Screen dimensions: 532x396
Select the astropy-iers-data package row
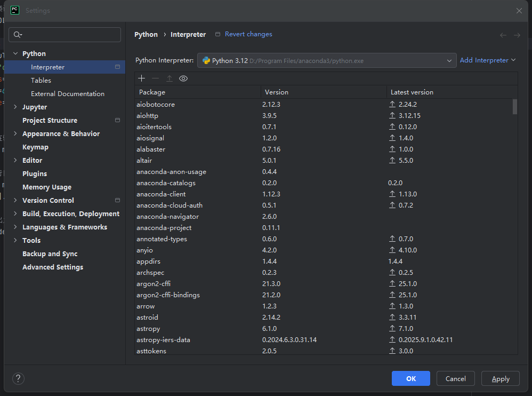tap(324, 339)
